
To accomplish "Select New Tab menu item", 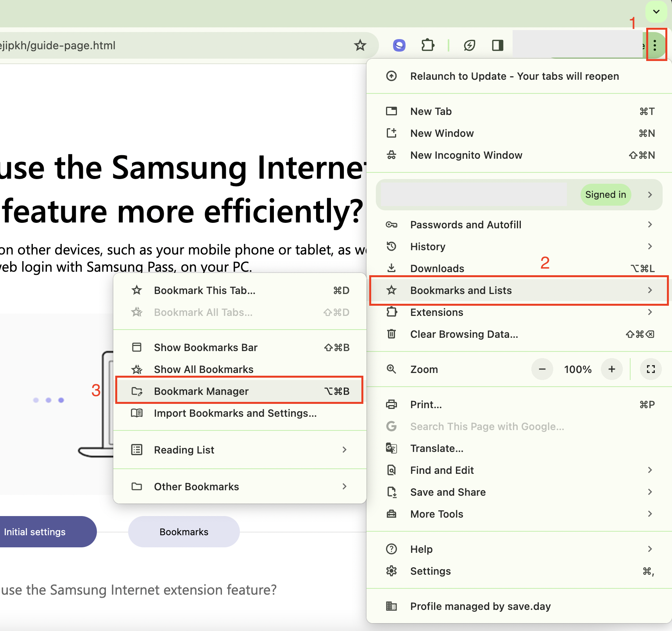I will [519, 111].
